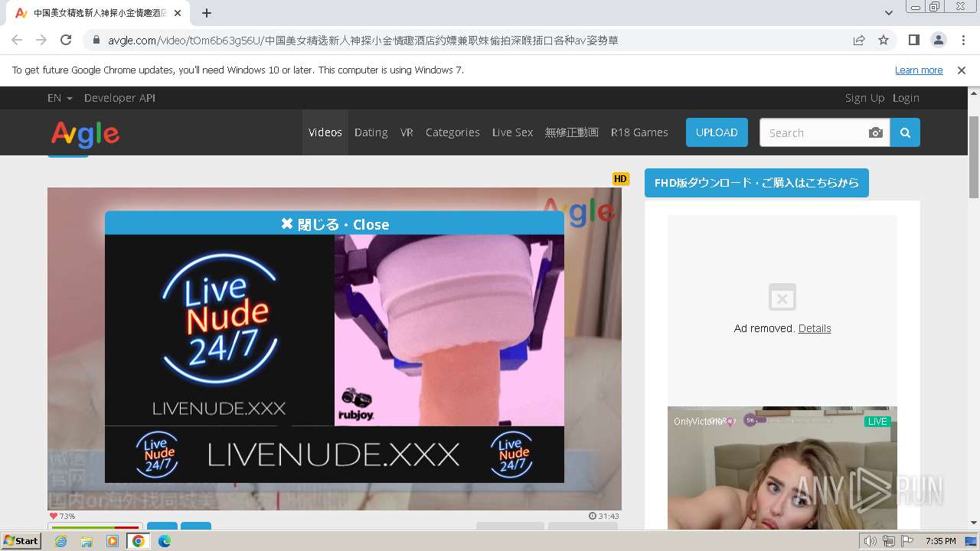Image resolution: width=980 pixels, height=551 pixels.
Task: Click the 7:35 PM taskbar clock
Action: pos(940,541)
